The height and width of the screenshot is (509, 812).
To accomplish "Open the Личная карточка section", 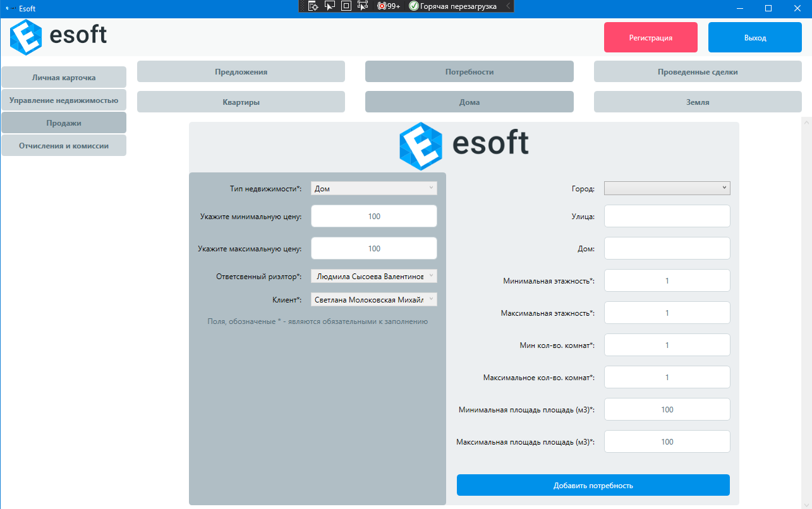I will 63,77.
